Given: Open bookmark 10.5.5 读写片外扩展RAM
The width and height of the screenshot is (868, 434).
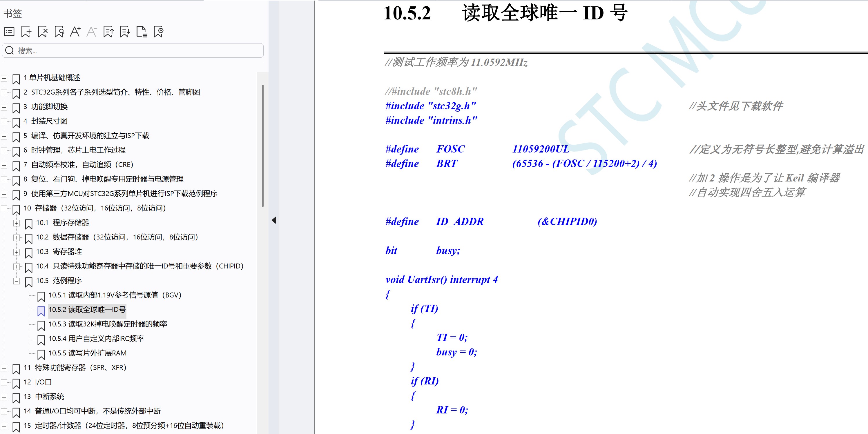Looking at the screenshot, I should pos(88,353).
